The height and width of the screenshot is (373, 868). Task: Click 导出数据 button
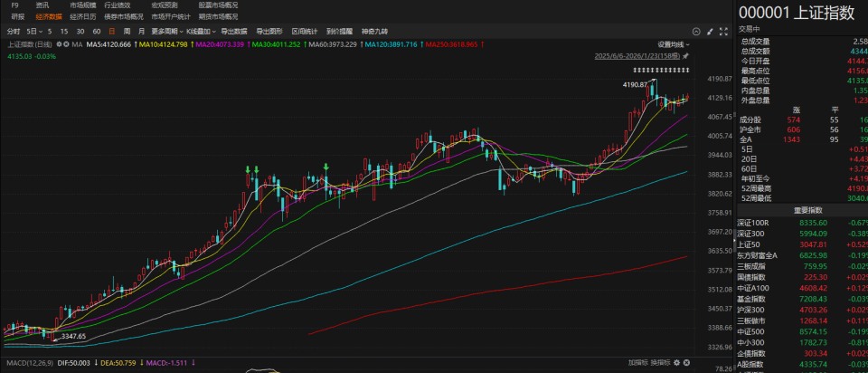(x=233, y=32)
